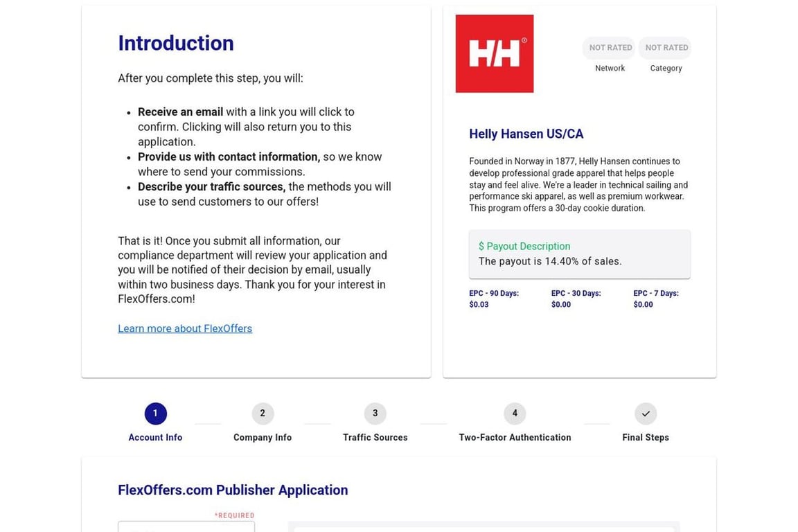
Task: Select step 2 Company Info circle
Action: pos(263,414)
